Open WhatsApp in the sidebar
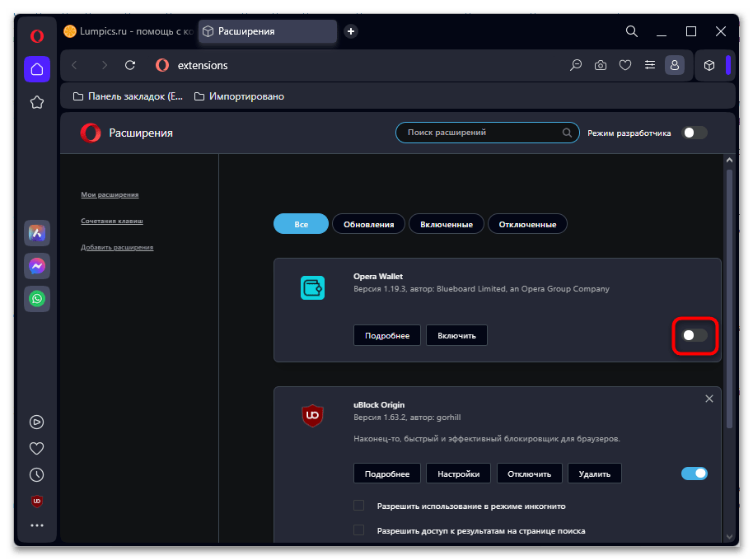The image size is (753, 560). [37, 298]
